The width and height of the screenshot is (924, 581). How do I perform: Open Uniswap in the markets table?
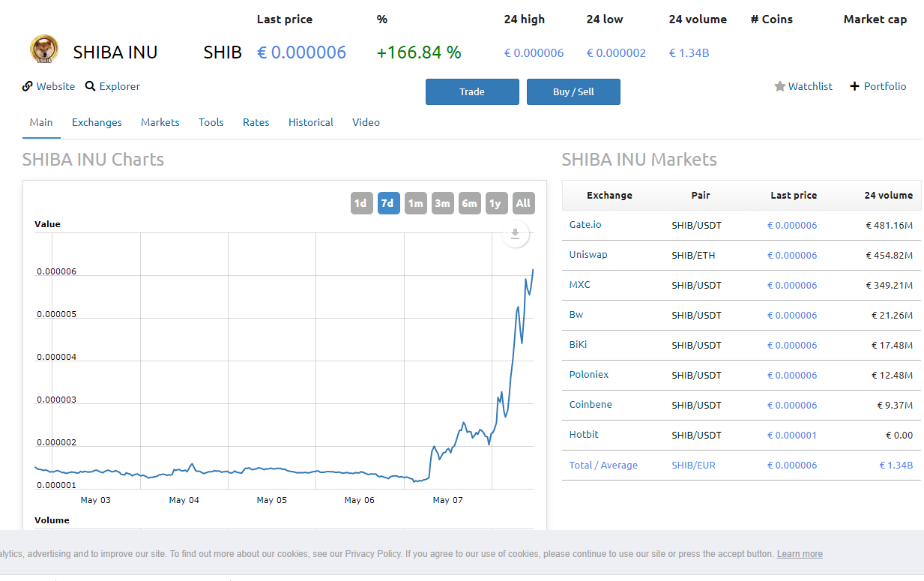click(588, 255)
